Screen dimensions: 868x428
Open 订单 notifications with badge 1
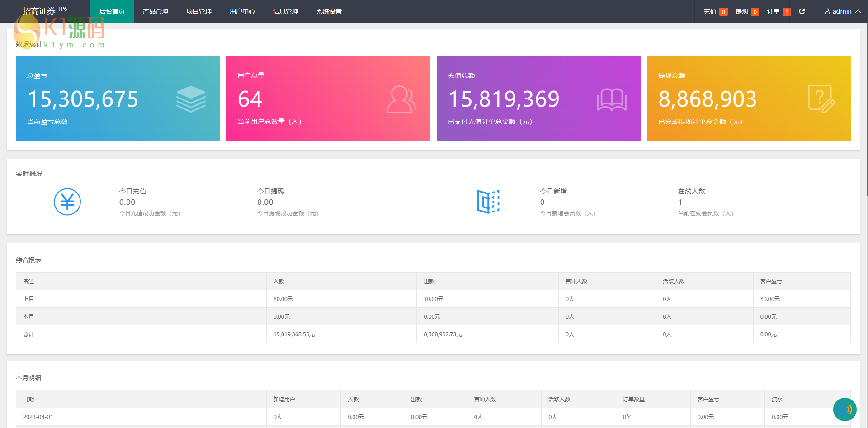778,11
